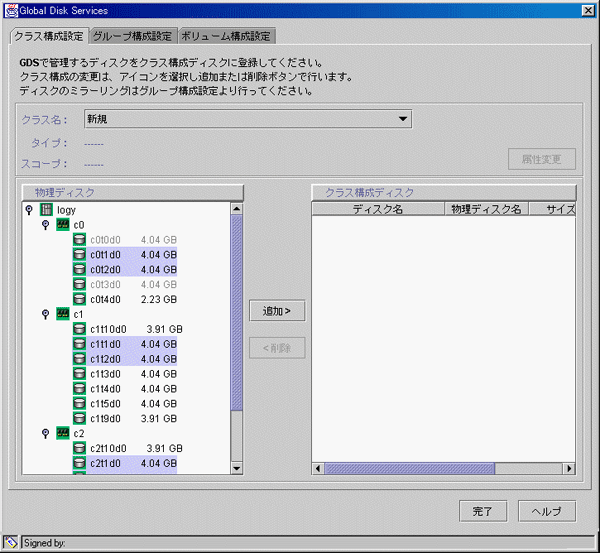Click the class disk horizontal scrollbar thumb
600x553 pixels.
tap(409, 468)
